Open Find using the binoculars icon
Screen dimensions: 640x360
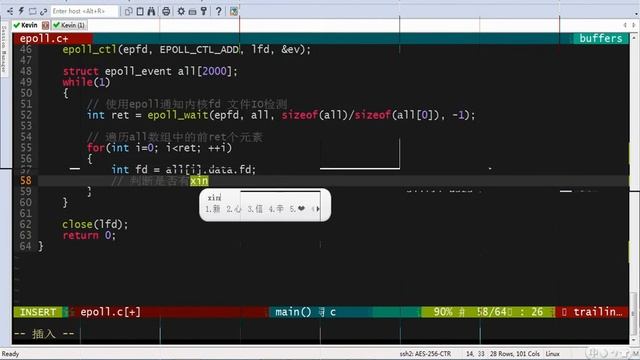[151, 11]
